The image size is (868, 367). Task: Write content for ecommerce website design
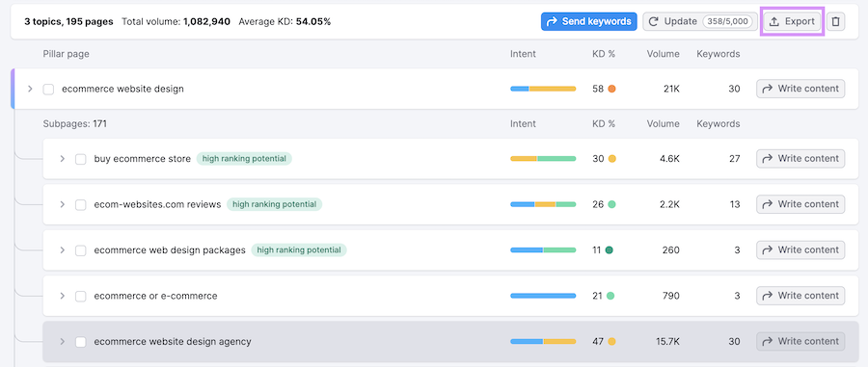800,89
